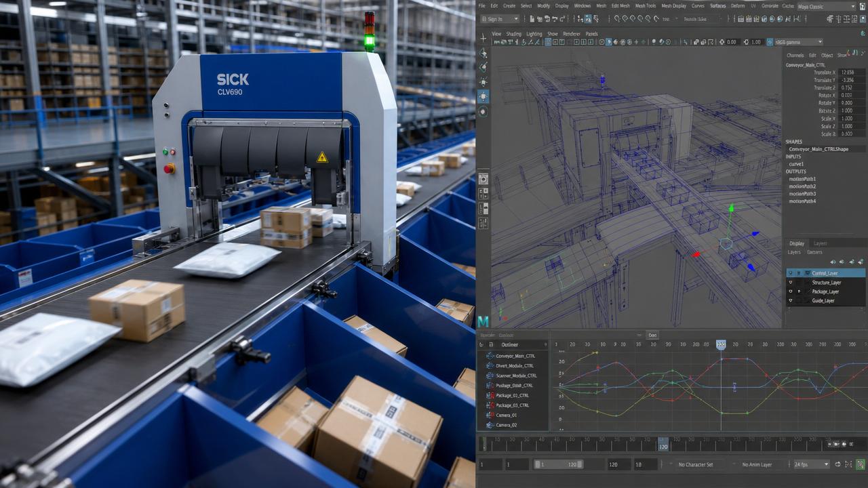Click the sidebar toggle icon next to Maya Classic
The width and height of the screenshot is (868, 488).
pos(863,6)
